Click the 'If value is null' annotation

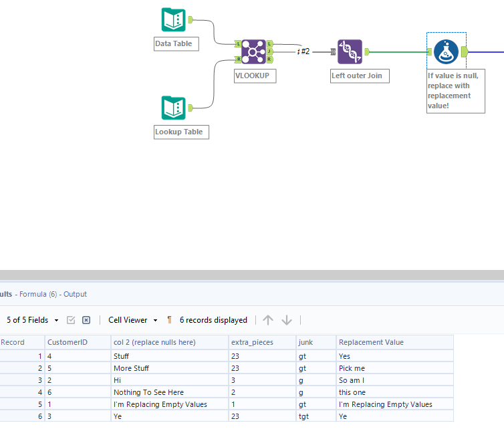click(x=455, y=91)
